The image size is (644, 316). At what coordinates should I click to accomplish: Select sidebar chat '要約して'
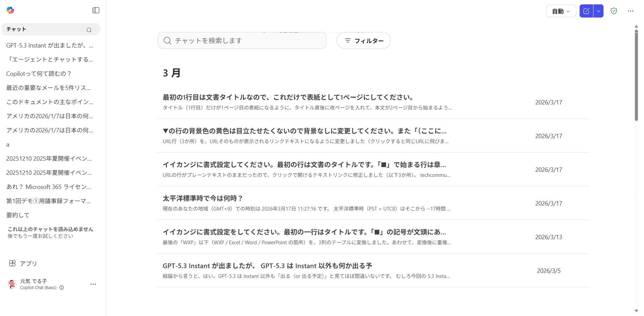coord(18,215)
